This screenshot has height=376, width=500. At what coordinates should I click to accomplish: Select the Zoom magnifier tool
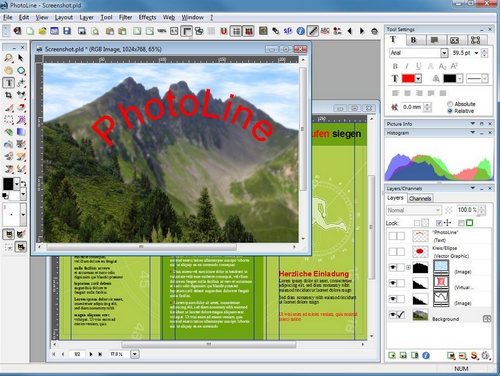tap(9, 58)
